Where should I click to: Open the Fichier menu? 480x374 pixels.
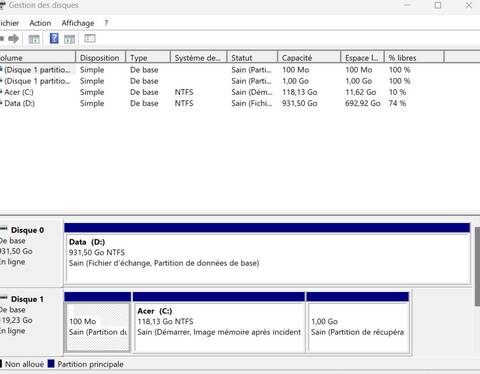tap(9, 23)
